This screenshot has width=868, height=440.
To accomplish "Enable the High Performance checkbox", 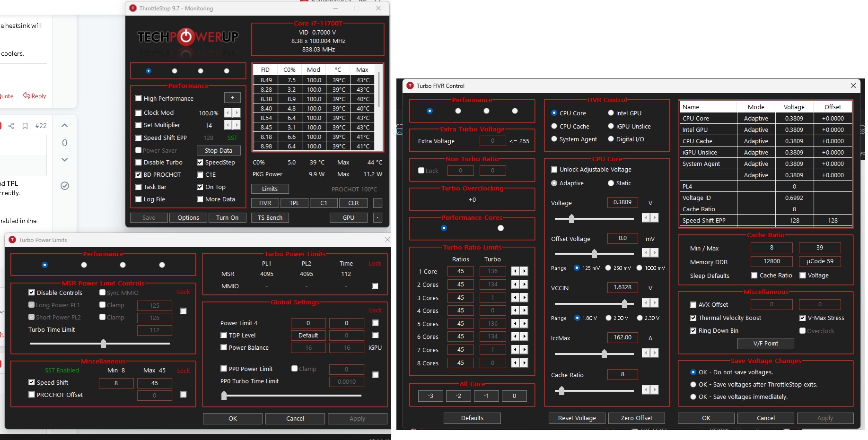I will point(139,98).
